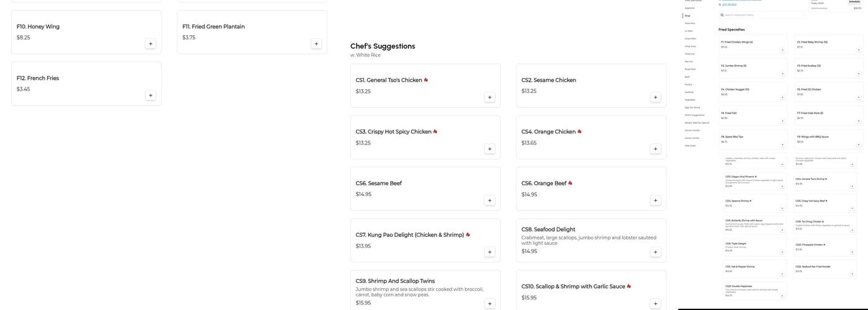This screenshot has height=310, width=868.
Task: Add F10. Honey Wing to the order
Action: (150, 44)
